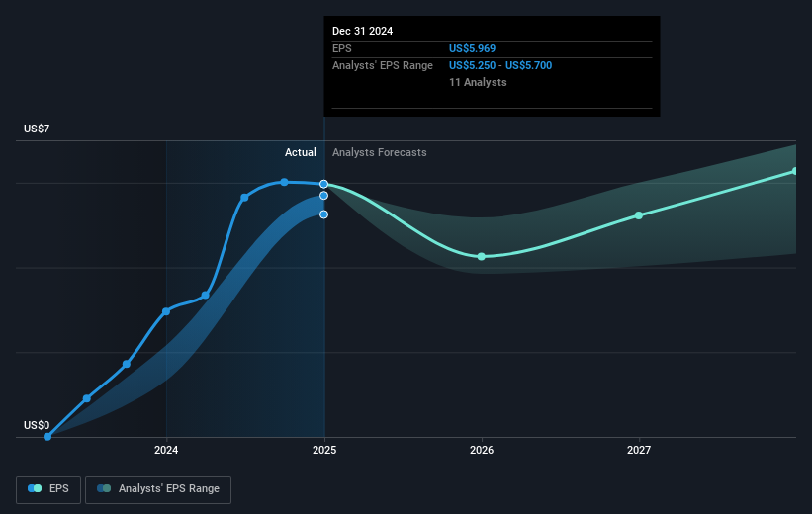Click the 2024 x-axis label
The height and width of the screenshot is (514, 812).
tap(166, 450)
